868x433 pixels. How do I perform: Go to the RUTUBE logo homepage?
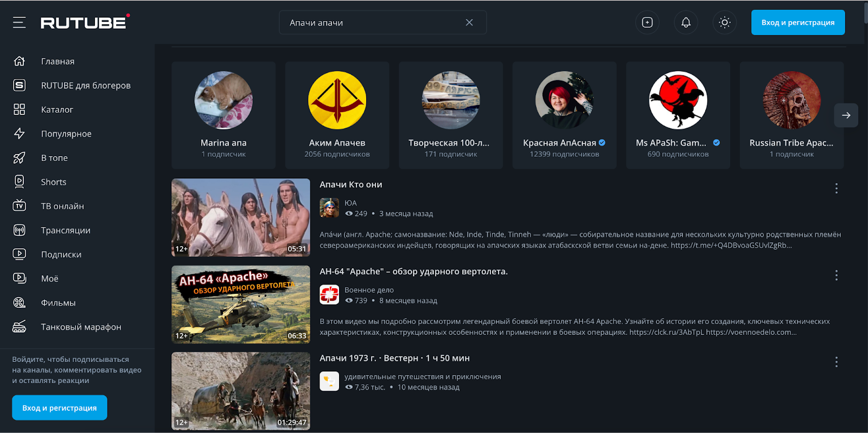(x=85, y=22)
